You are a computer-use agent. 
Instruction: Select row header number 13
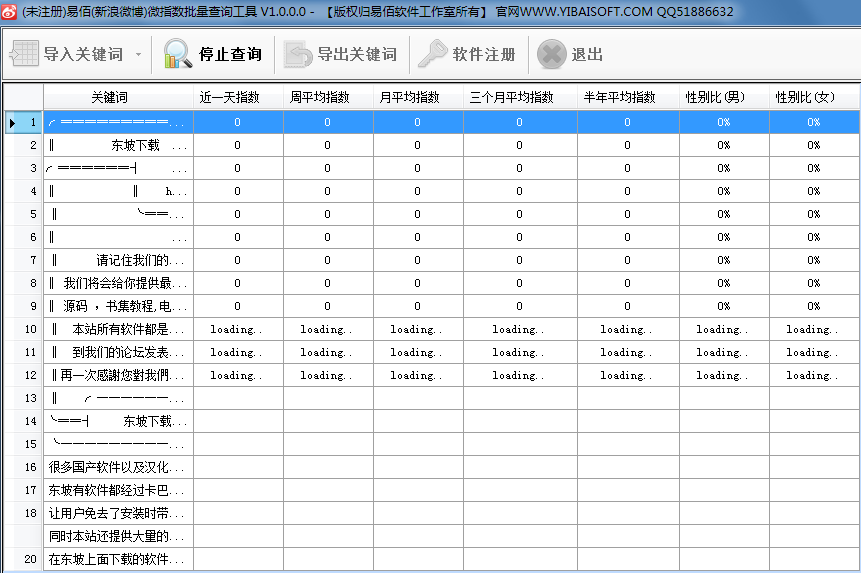point(24,398)
